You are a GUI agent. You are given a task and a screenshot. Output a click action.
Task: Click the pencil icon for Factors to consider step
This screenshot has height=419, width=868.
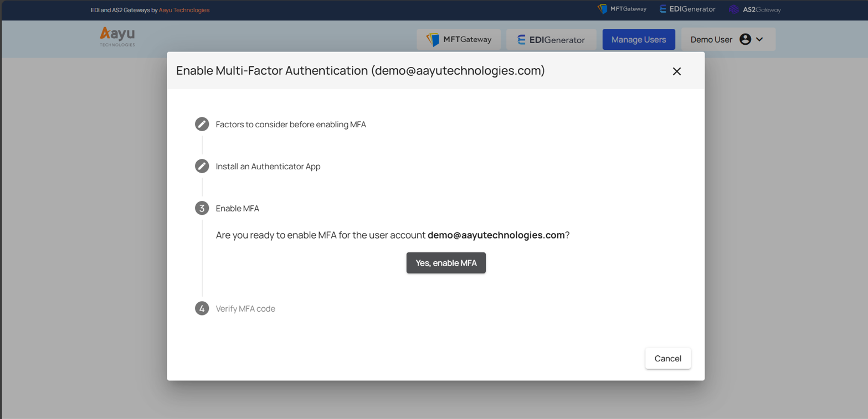pyautogui.click(x=202, y=124)
